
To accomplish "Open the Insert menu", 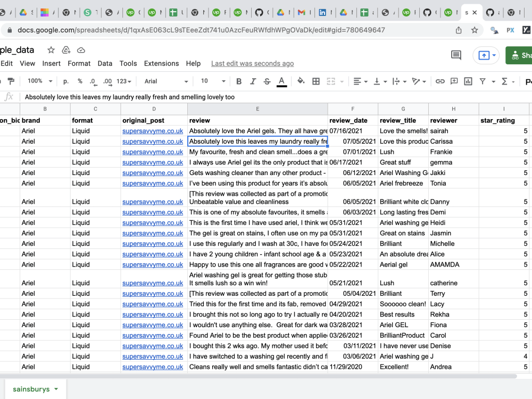I will tap(51, 63).
